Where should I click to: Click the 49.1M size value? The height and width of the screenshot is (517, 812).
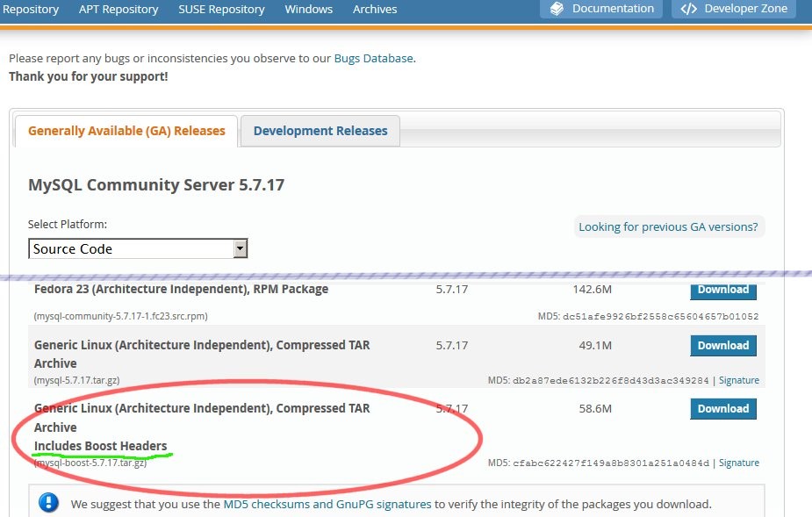click(595, 346)
